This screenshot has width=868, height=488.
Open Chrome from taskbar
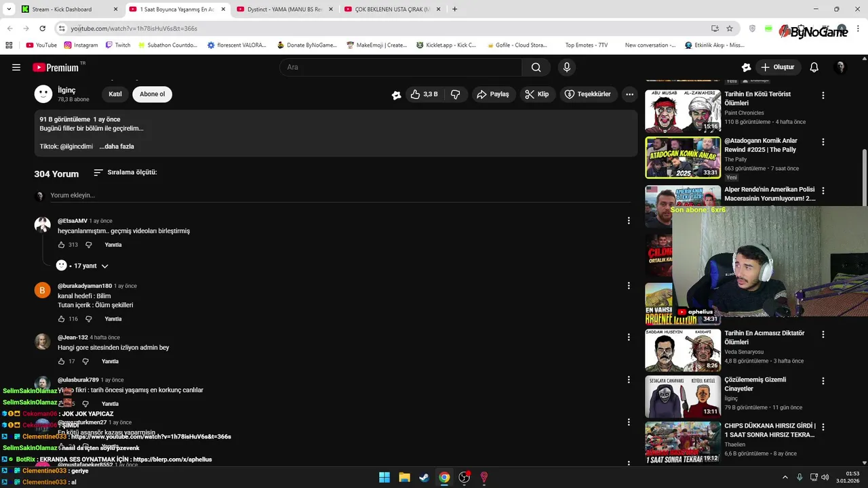(444, 477)
